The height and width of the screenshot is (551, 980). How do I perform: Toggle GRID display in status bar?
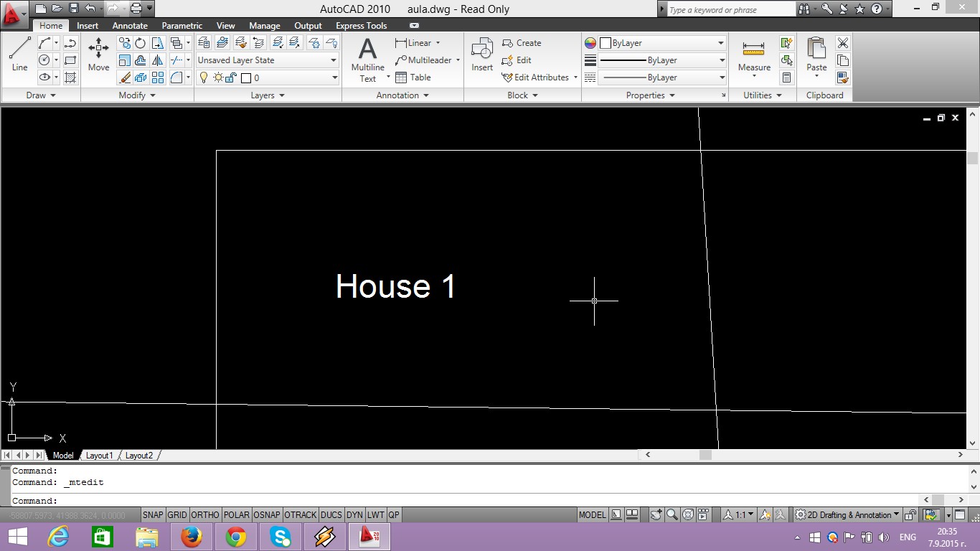coord(177,514)
